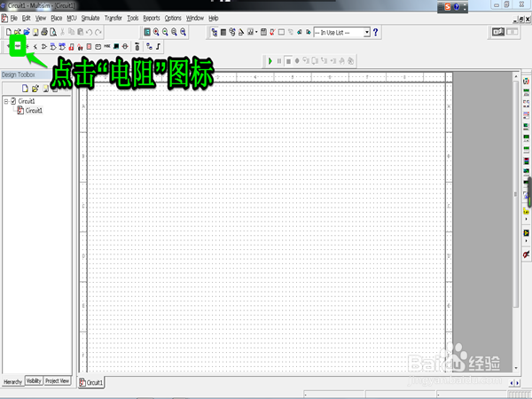Screen dimensions: 532x399
Task: Click the Zoom to Fit magnifier
Action: (x=183, y=32)
